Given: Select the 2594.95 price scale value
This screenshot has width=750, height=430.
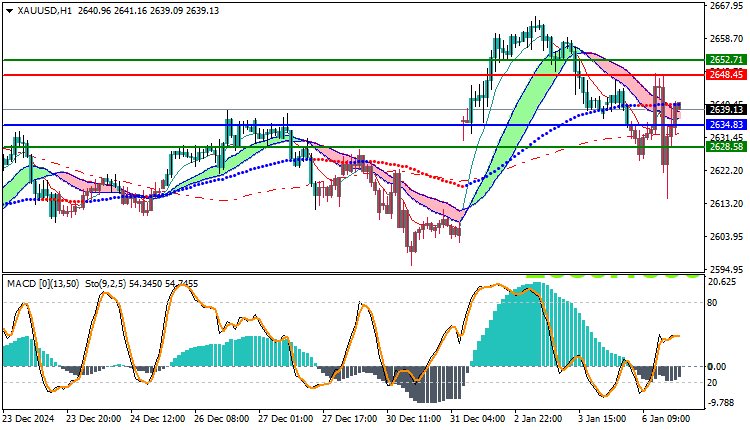Looking at the screenshot, I should 726,270.
